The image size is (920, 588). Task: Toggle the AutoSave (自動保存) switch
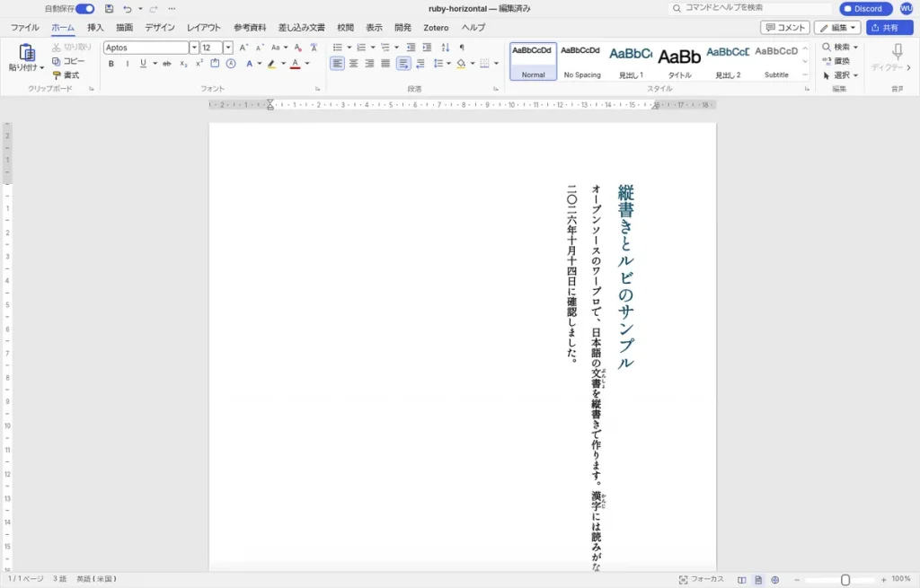85,9
